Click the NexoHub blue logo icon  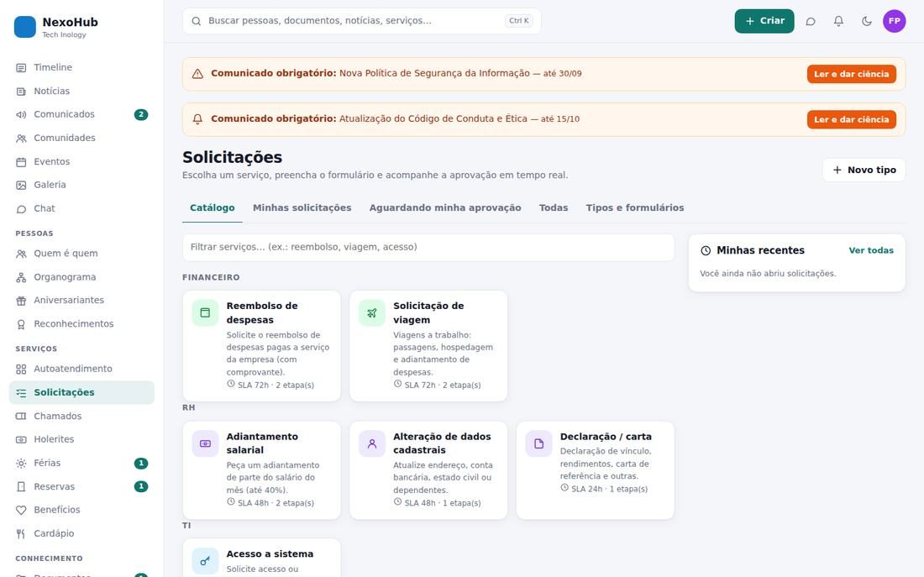click(x=24, y=27)
